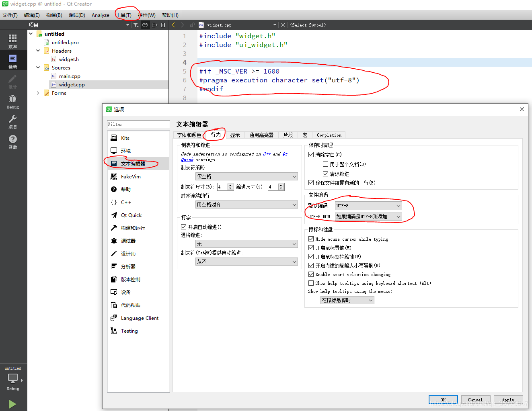Switch to 显示 tab
The width and height of the screenshot is (532, 411).
click(235, 135)
